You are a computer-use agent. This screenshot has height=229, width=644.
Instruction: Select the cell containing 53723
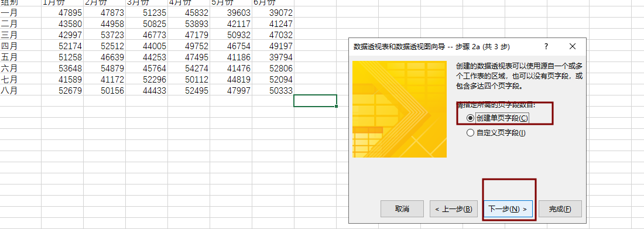pyautogui.click(x=105, y=35)
